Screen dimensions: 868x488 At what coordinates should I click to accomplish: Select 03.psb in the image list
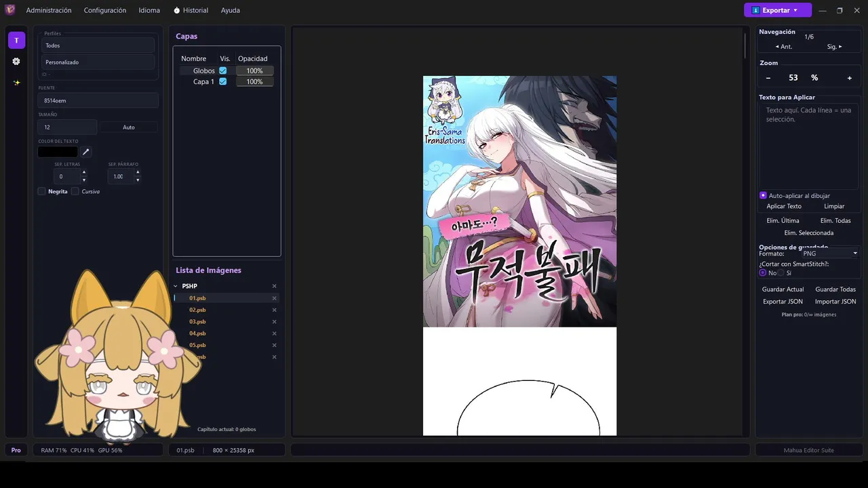point(197,321)
